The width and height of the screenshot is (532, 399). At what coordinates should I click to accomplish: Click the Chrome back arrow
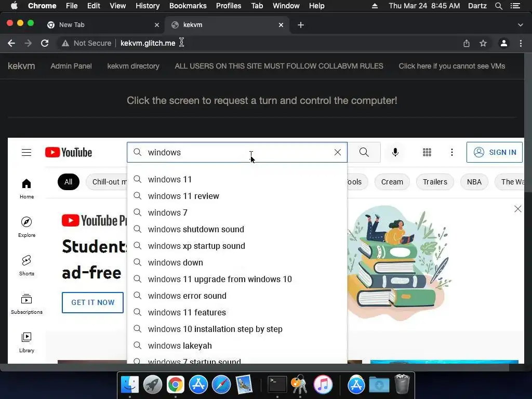[11, 43]
